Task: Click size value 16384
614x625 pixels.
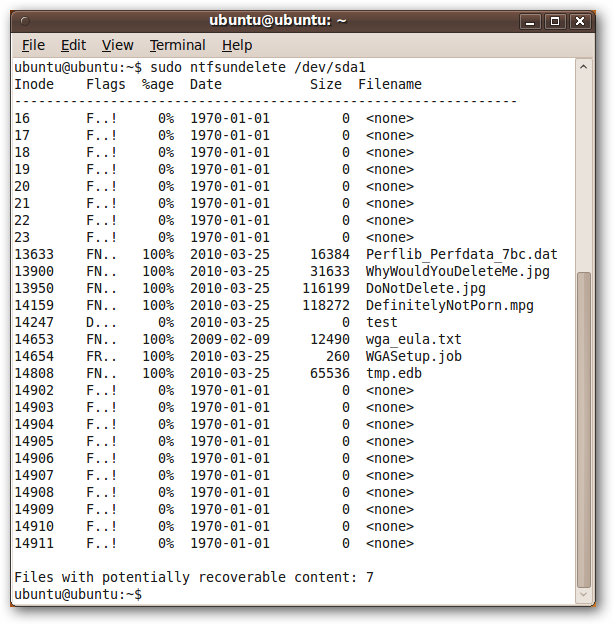Action: pyautogui.click(x=330, y=254)
